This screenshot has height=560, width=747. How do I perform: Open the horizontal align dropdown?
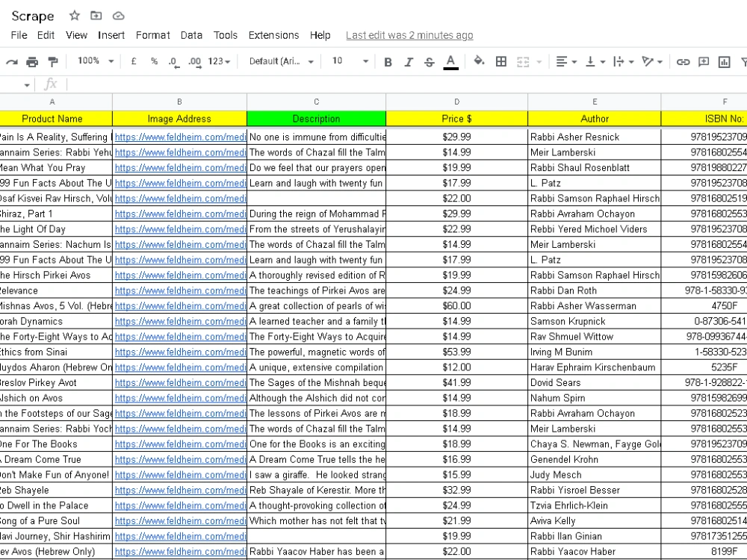click(566, 61)
